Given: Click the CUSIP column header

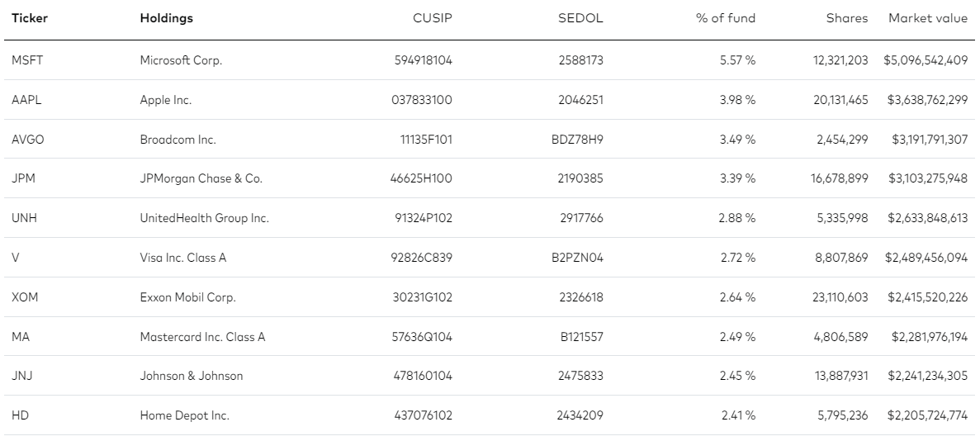Looking at the screenshot, I should pyautogui.click(x=432, y=18).
